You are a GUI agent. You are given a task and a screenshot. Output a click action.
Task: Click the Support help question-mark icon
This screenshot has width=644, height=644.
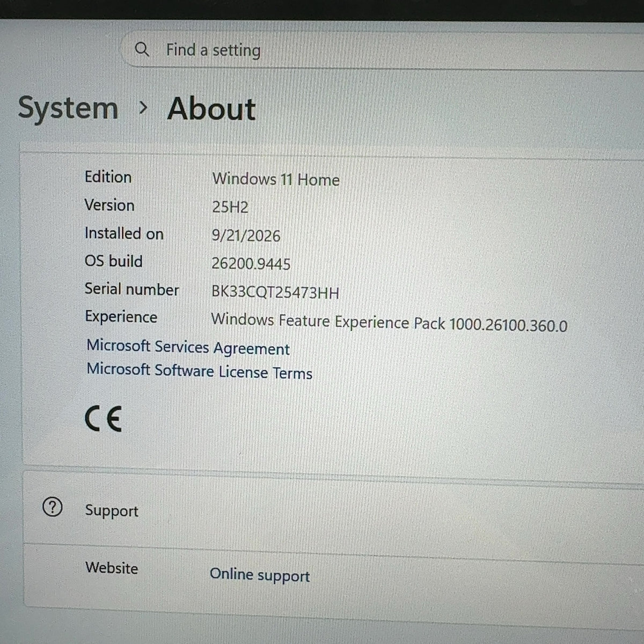tap(52, 507)
